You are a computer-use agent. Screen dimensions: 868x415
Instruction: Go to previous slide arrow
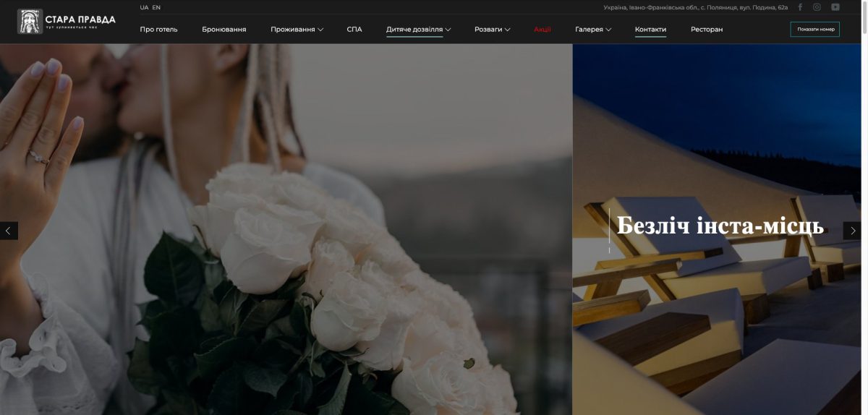tap(9, 231)
